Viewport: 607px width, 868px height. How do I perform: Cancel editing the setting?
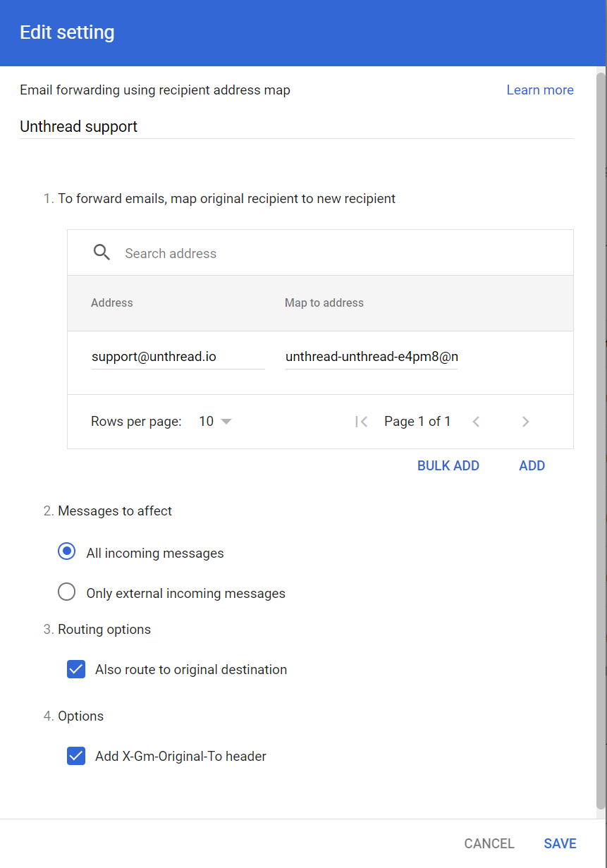click(x=489, y=843)
